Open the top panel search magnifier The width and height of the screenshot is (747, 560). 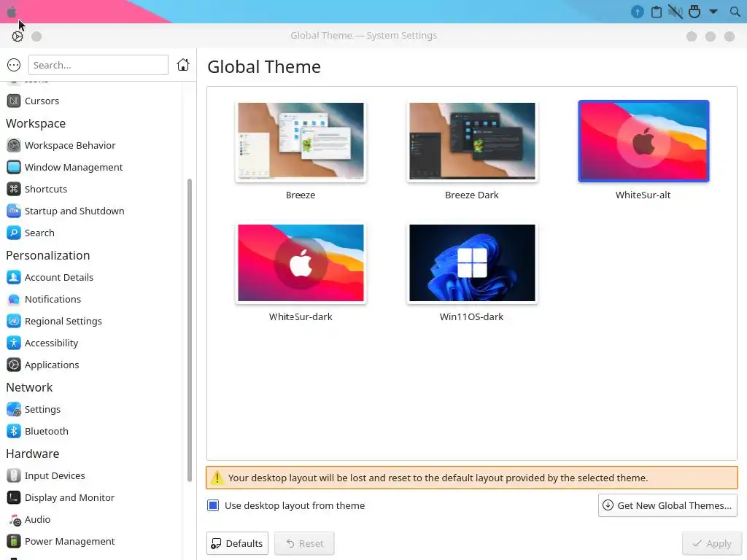coord(735,12)
